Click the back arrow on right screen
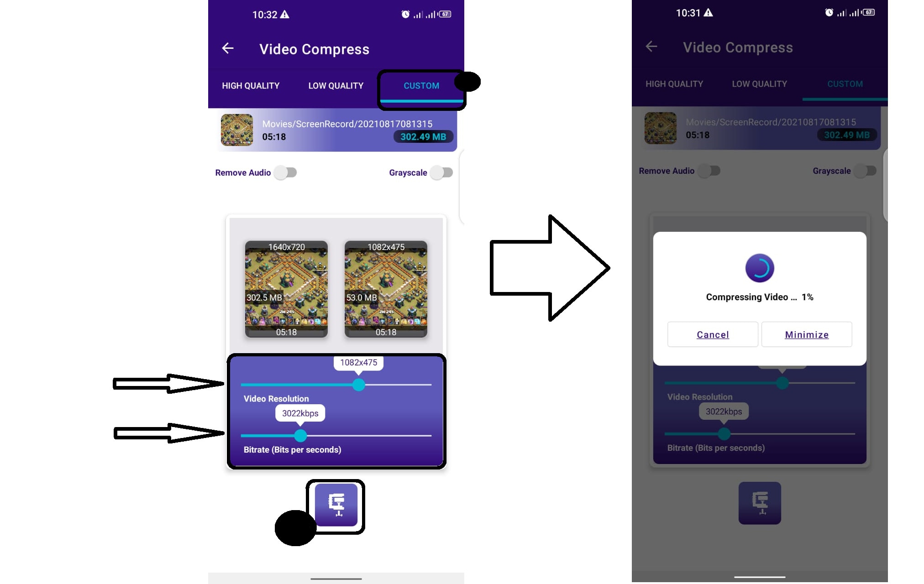This screenshot has width=924, height=584. (651, 47)
